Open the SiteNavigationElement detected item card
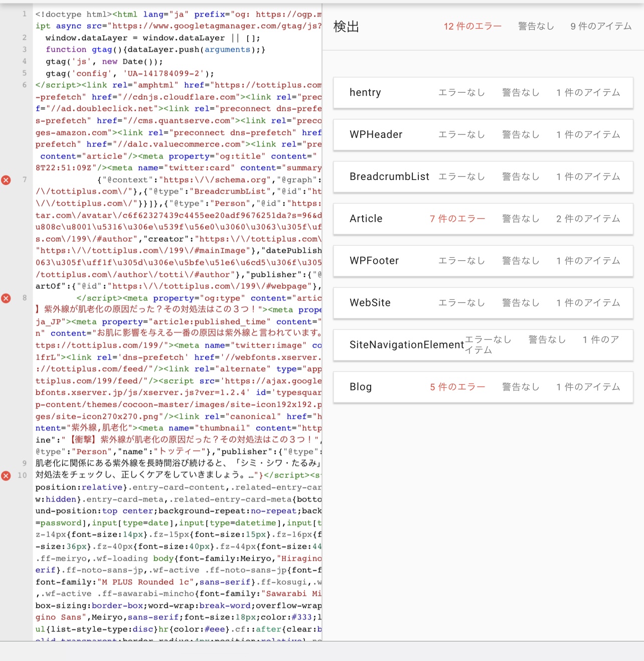This screenshot has height=661, width=644. tap(483, 345)
